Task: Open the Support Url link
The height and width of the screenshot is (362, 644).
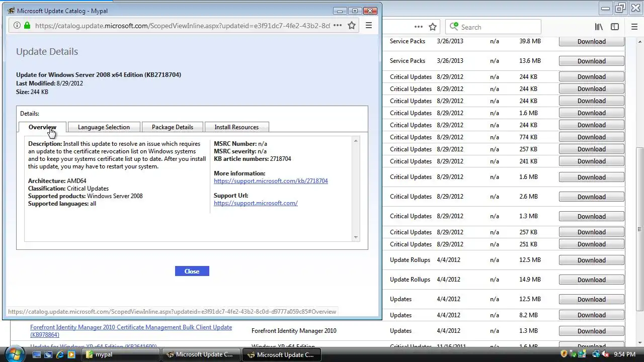Action: 256,203
